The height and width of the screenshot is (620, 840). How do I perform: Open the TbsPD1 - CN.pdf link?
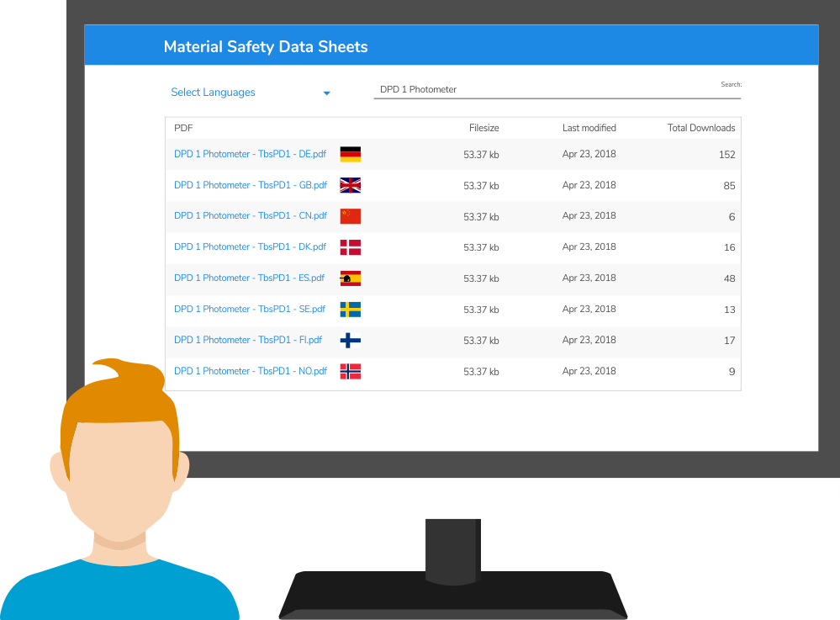pos(250,216)
